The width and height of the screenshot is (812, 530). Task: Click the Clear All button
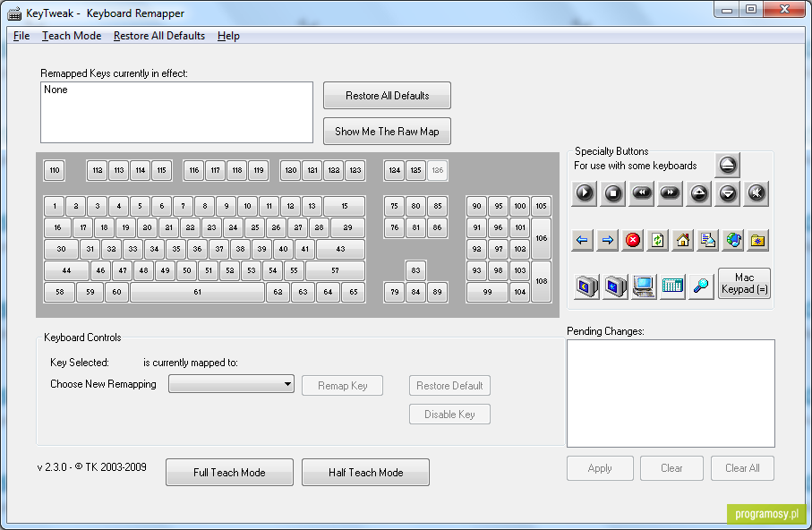pos(742,468)
